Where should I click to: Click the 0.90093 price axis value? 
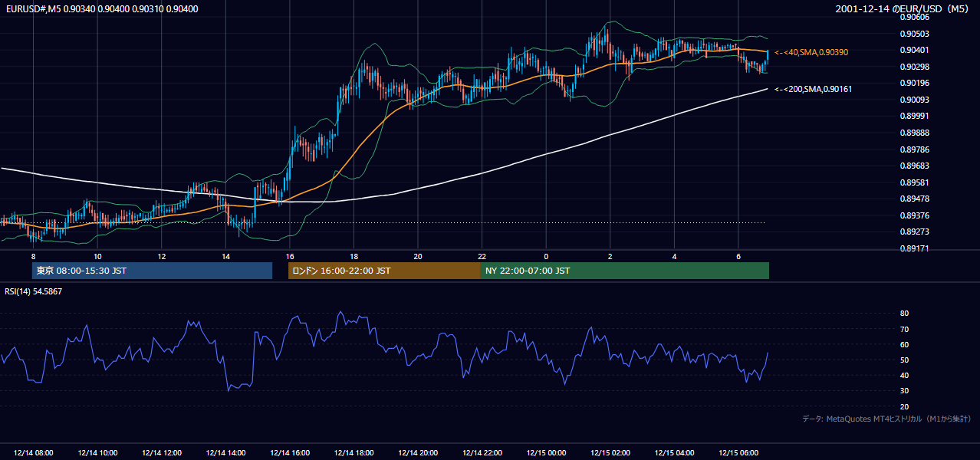pos(915,100)
